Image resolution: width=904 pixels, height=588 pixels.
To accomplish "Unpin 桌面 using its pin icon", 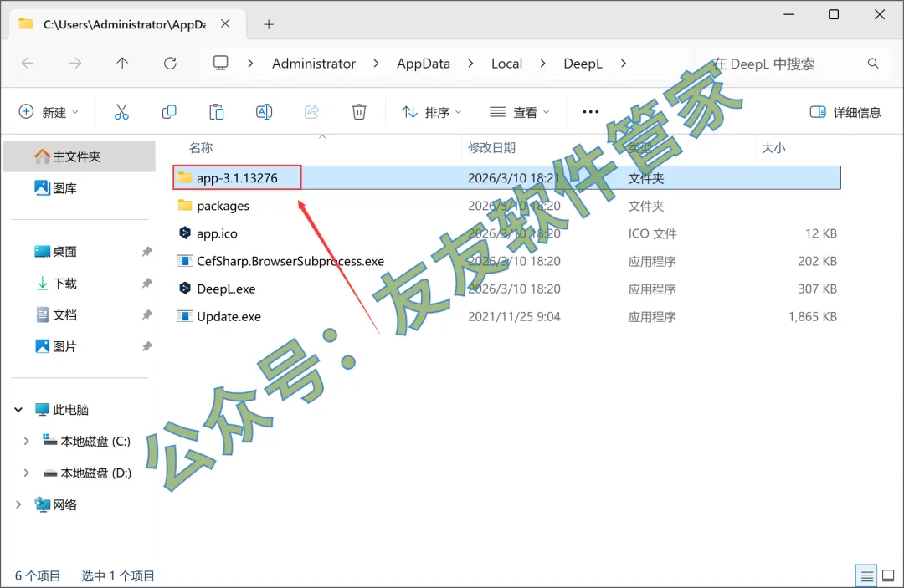I will pos(147,252).
